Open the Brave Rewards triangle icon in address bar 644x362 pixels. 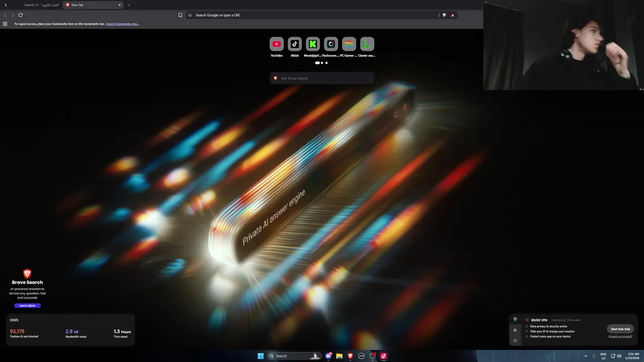point(452,15)
